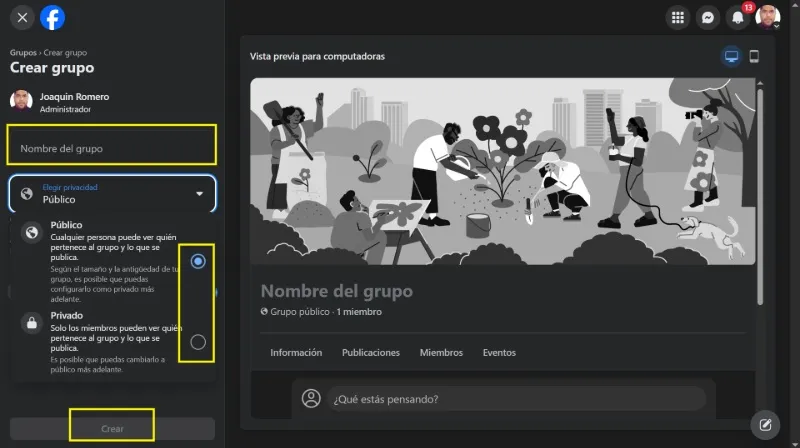Open the nine-dot menu grid
The width and height of the screenshot is (800, 448).
tap(678, 18)
